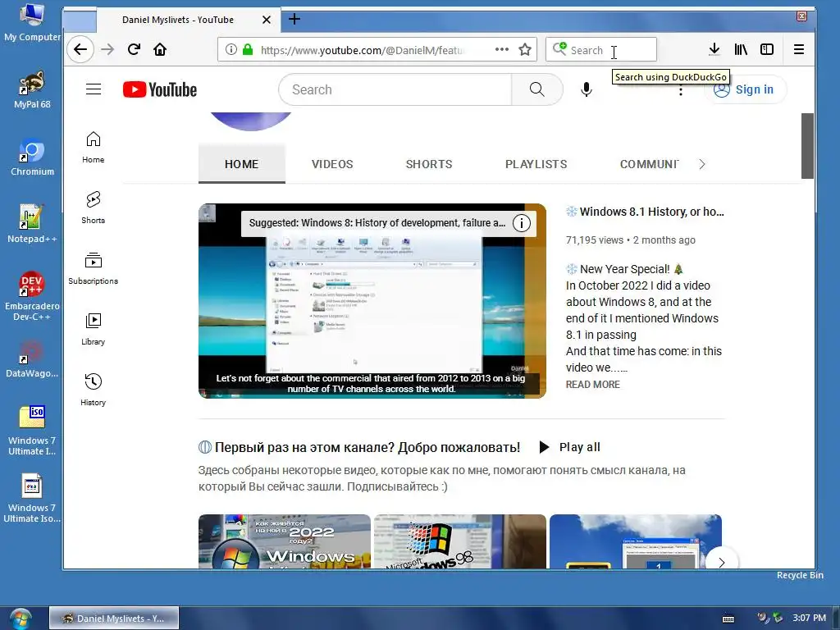The image size is (840, 630).
Task: Click the page vertical scrollbar thumb
Action: (x=807, y=146)
